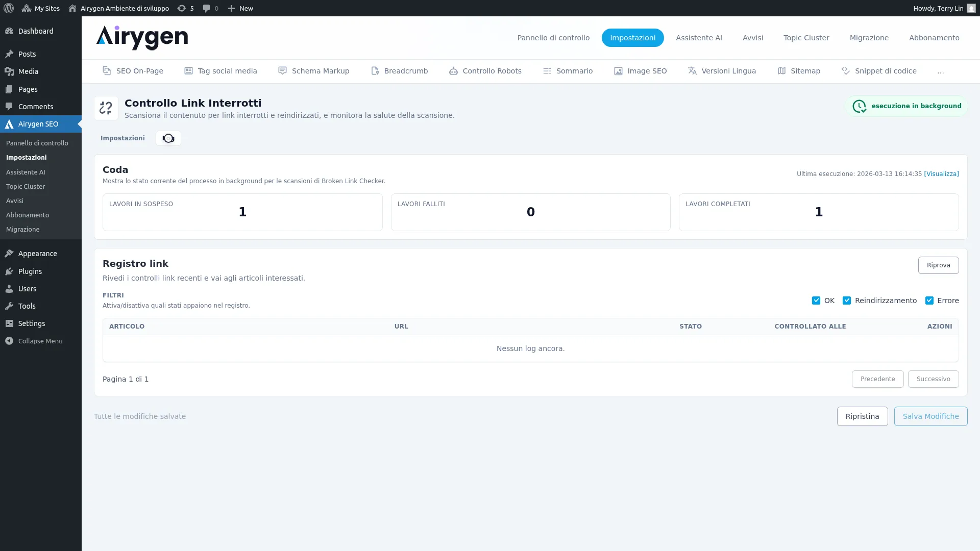Viewport: 980px width, 551px height.
Task: Click Salva Modifiche button
Action: (x=930, y=416)
